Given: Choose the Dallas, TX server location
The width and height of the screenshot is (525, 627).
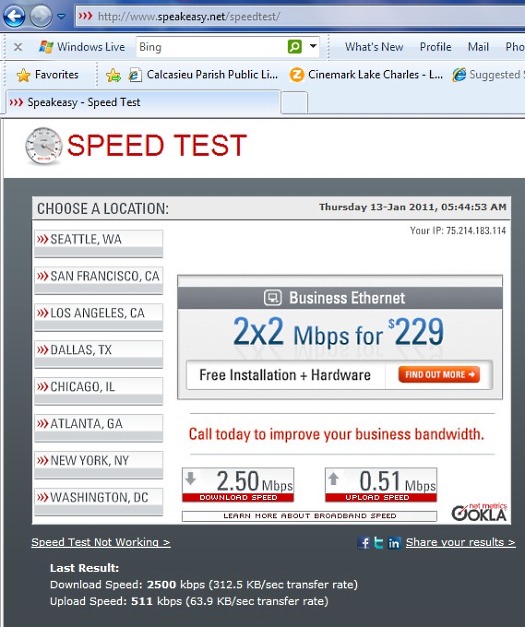Looking at the screenshot, I should point(98,354).
